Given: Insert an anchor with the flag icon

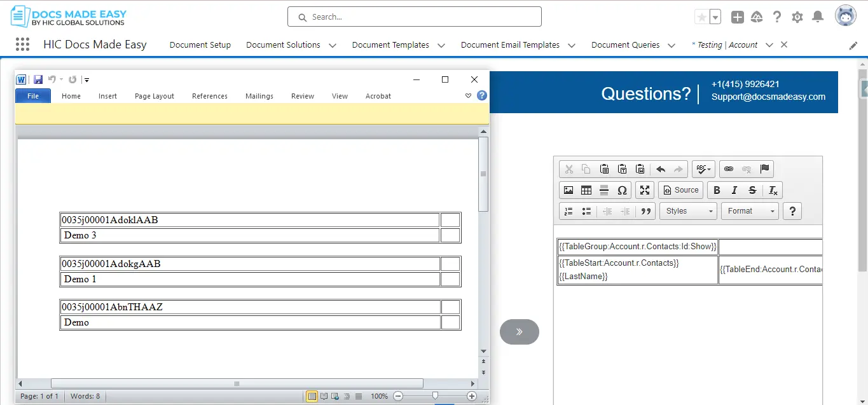Looking at the screenshot, I should [x=765, y=169].
